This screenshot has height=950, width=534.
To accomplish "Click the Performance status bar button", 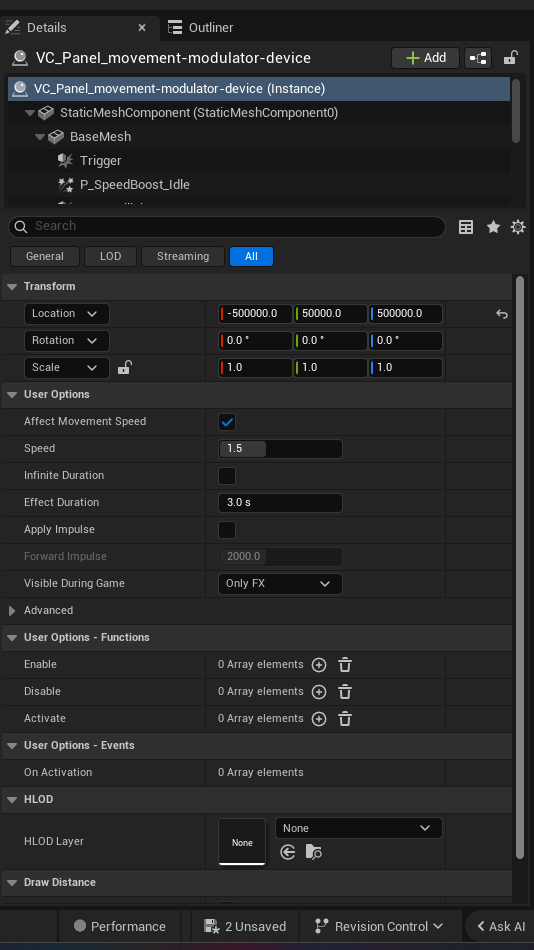I will (119, 926).
